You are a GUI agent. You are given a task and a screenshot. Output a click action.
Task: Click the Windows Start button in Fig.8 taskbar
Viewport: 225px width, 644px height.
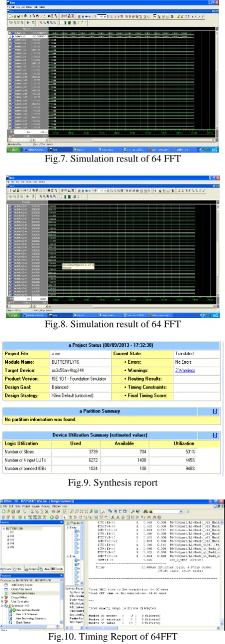pos(12,315)
